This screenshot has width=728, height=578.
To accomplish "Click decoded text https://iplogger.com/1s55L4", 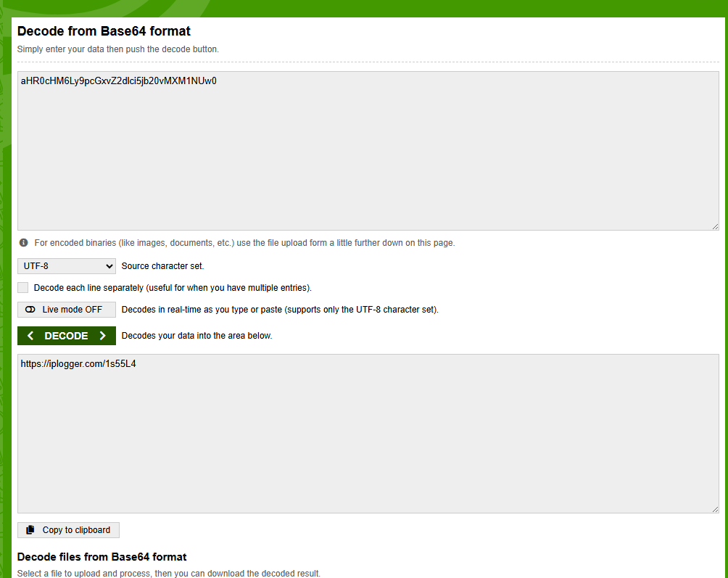I will 78,364.
